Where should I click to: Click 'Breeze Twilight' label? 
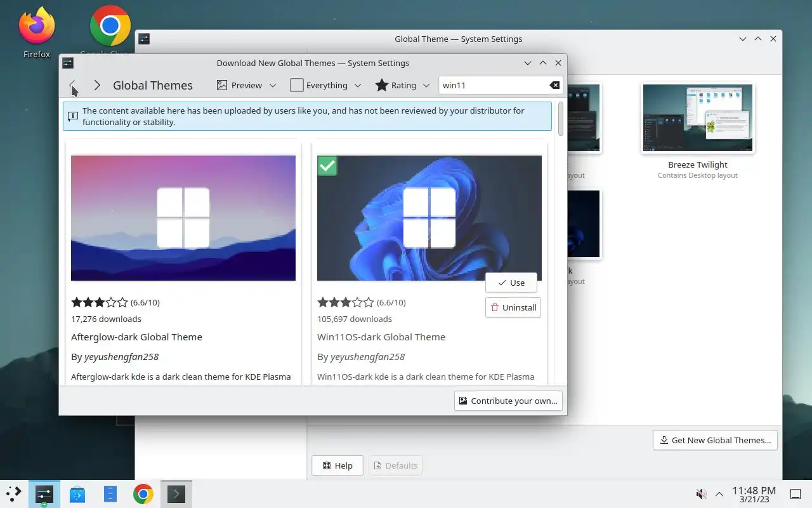click(x=697, y=164)
